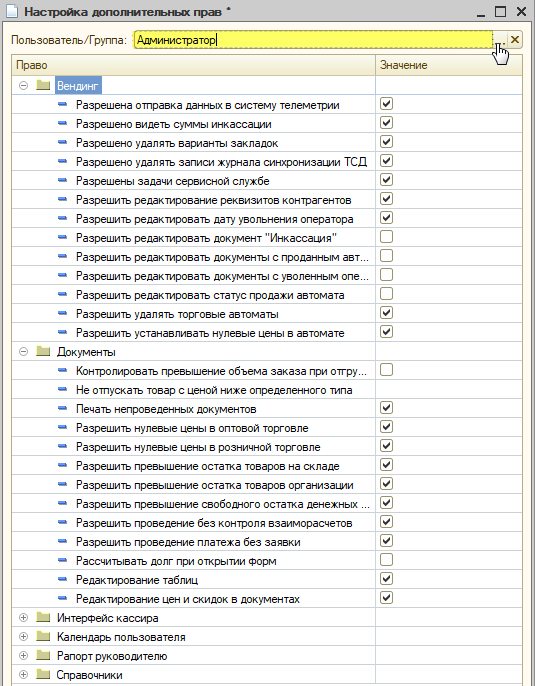The height and width of the screenshot is (686, 535).
Task: Click into the Администратор user field
Action: click(x=313, y=40)
